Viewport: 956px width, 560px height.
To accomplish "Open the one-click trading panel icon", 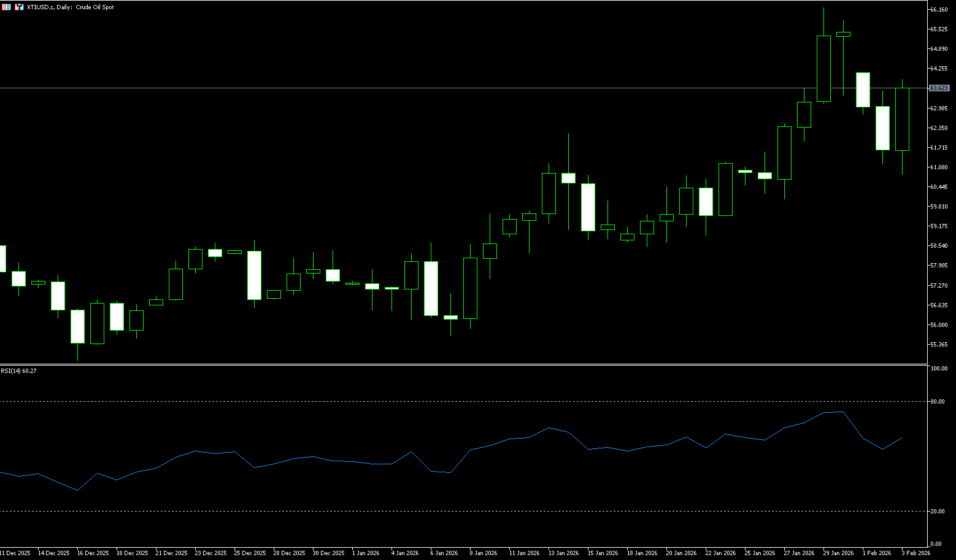I will click(x=6, y=7).
